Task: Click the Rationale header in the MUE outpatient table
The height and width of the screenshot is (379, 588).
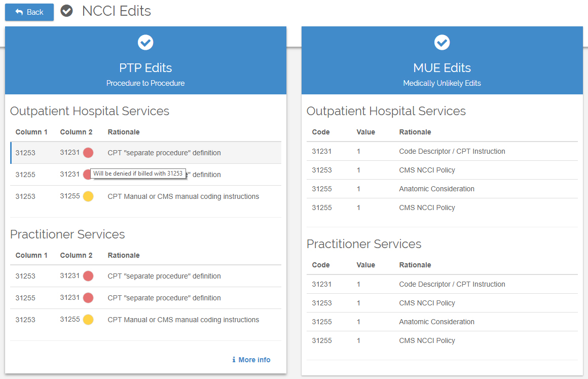Action: point(415,132)
